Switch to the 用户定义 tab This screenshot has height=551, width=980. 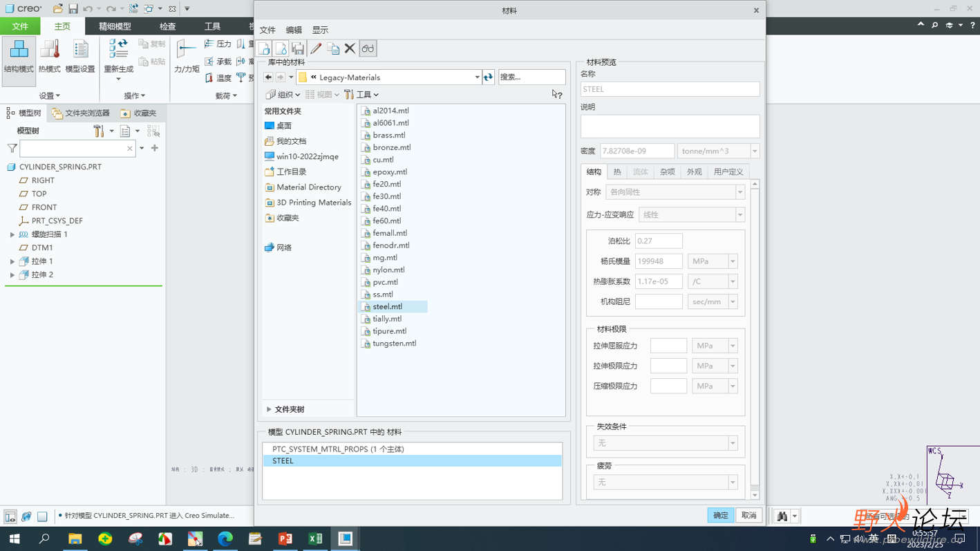[x=728, y=171]
